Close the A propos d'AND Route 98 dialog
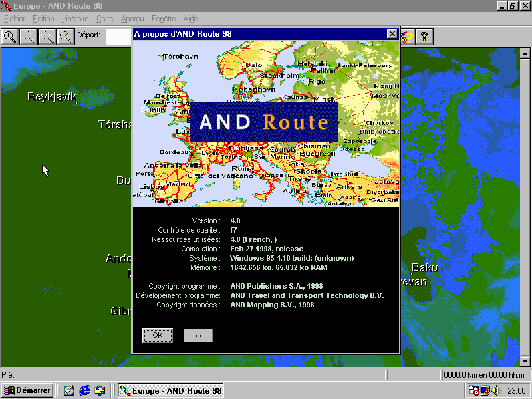Viewport: 532px width, 399px height. coord(392,34)
